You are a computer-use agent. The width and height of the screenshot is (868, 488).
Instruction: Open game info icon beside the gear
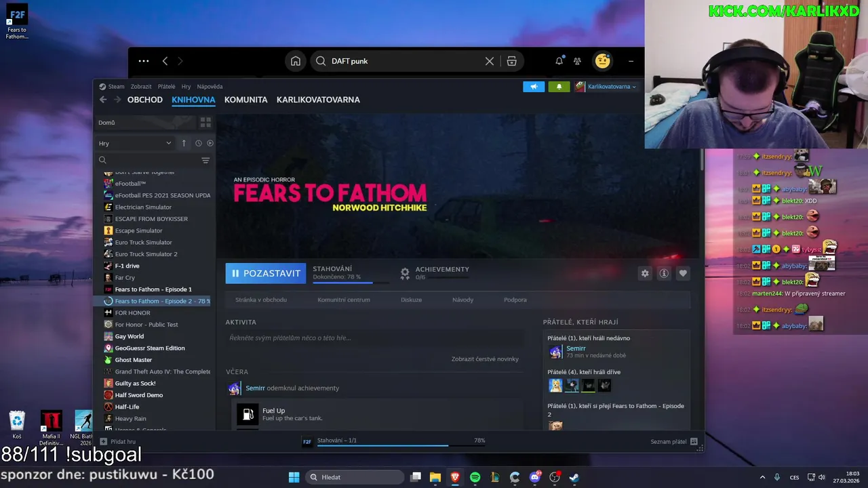[x=664, y=273]
